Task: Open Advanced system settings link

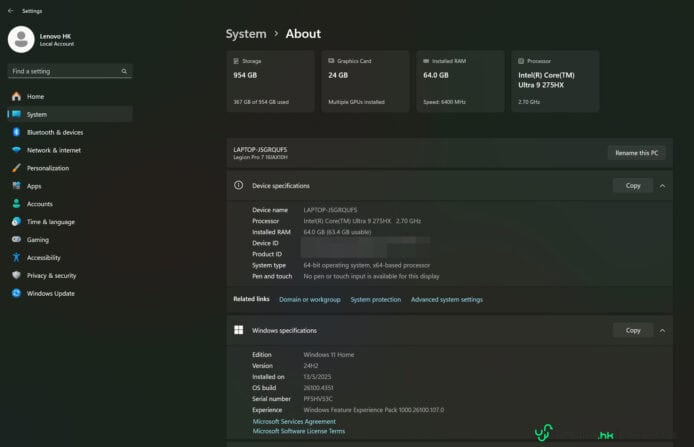Action: (x=447, y=300)
